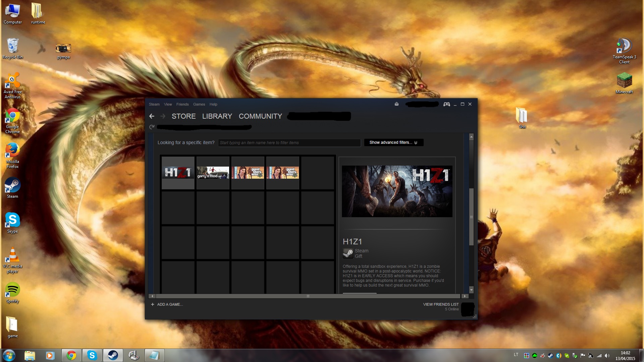
Task: Click the page reload icon
Action: tap(152, 127)
